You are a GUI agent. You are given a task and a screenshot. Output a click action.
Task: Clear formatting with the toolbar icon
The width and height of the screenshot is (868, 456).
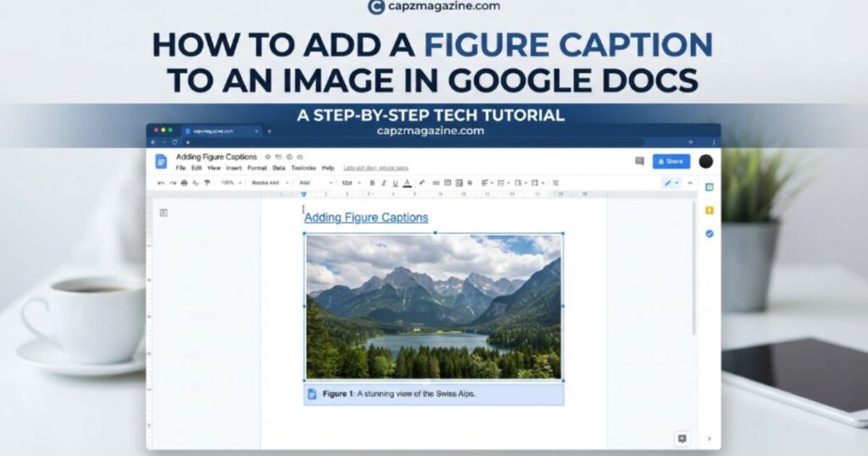(x=556, y=182)
